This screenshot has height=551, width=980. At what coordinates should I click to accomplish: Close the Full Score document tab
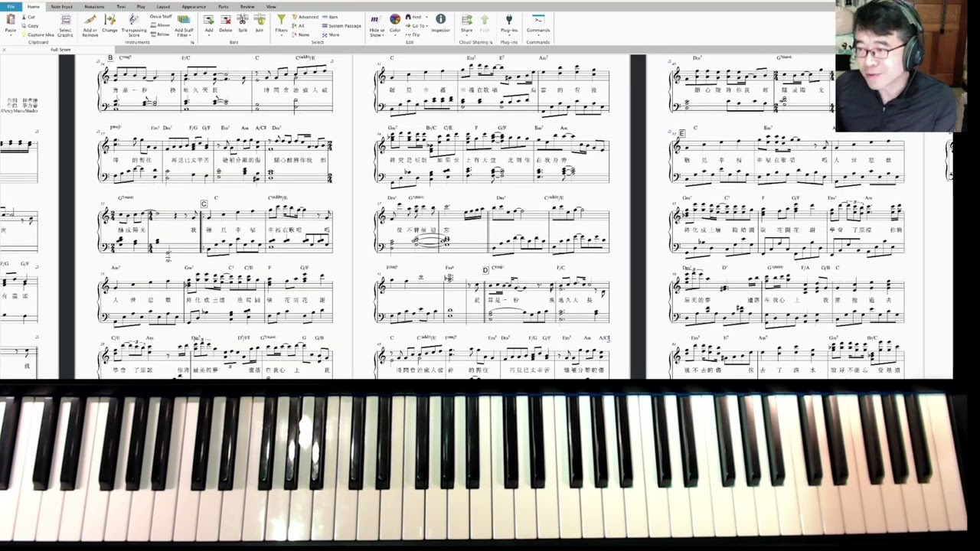(5, 50)
